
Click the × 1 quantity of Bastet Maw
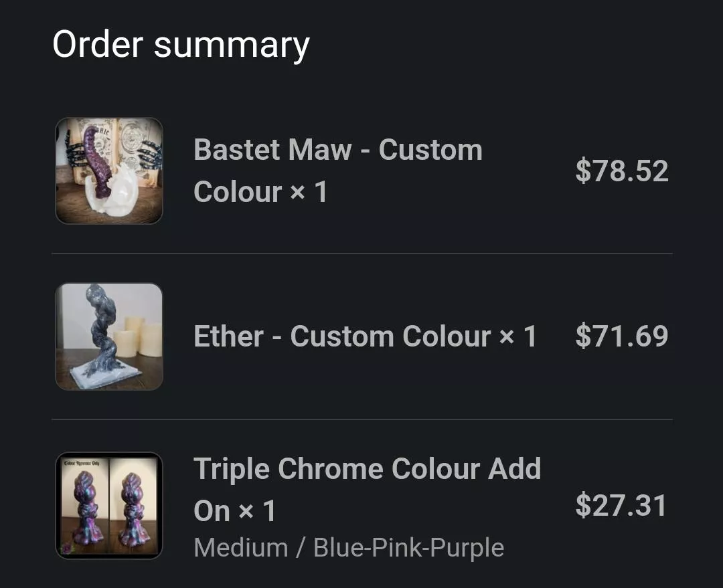click(x=309, y=192)
